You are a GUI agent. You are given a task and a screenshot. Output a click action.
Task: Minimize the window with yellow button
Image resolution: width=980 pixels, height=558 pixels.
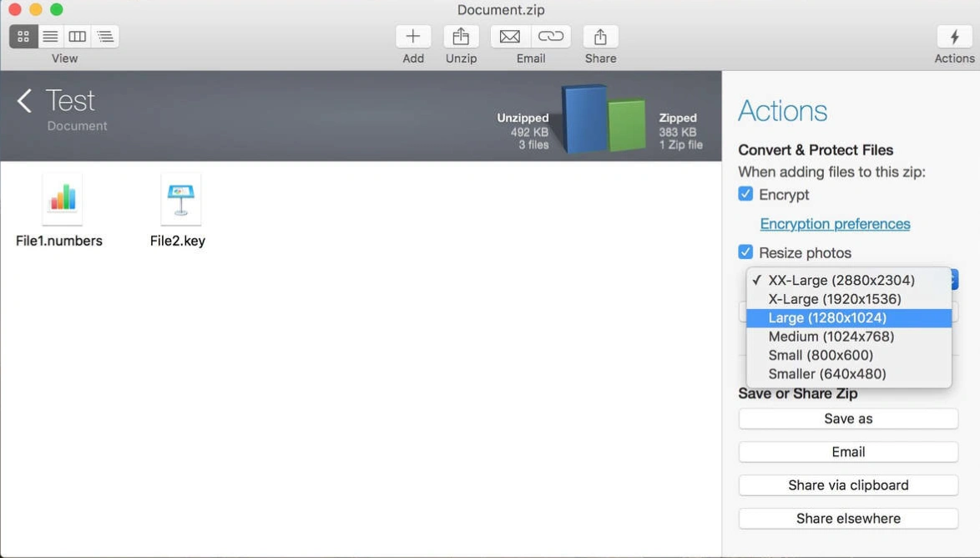[36, 9]
